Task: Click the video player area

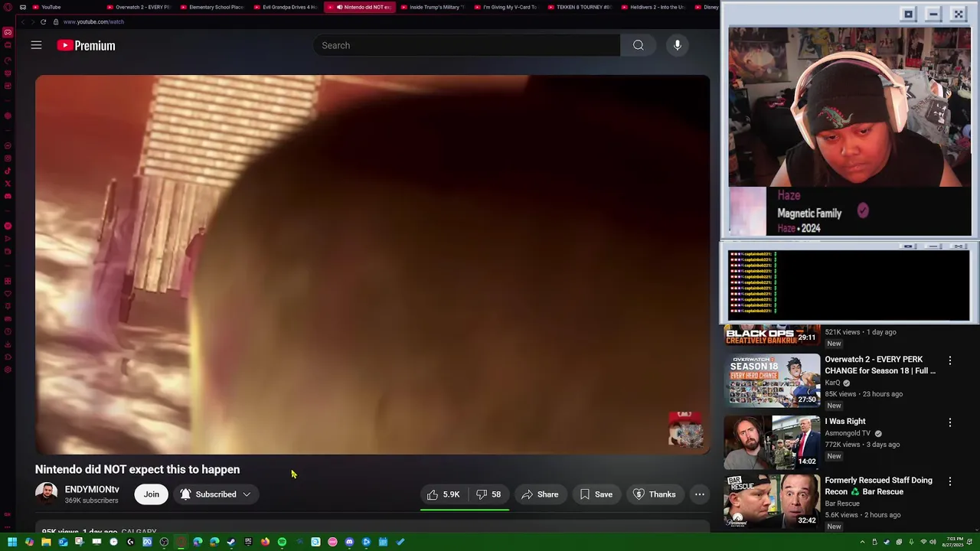Action: pos(372,265)
